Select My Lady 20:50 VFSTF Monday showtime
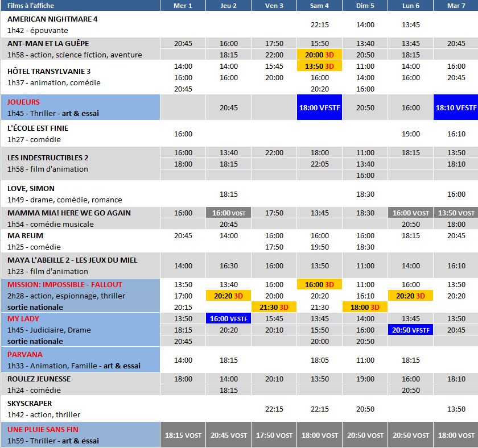This screenshot has width=478, height=448. (x=410, y=330)
